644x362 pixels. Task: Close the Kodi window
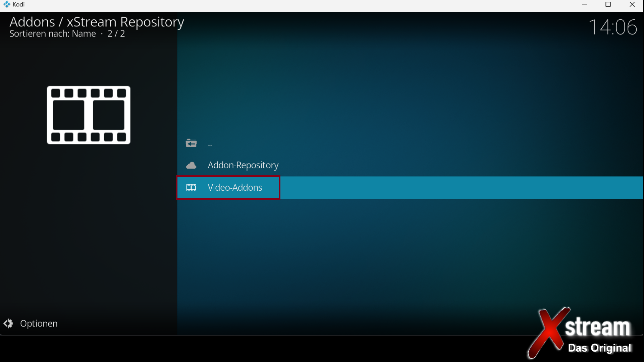click(632, 4)
